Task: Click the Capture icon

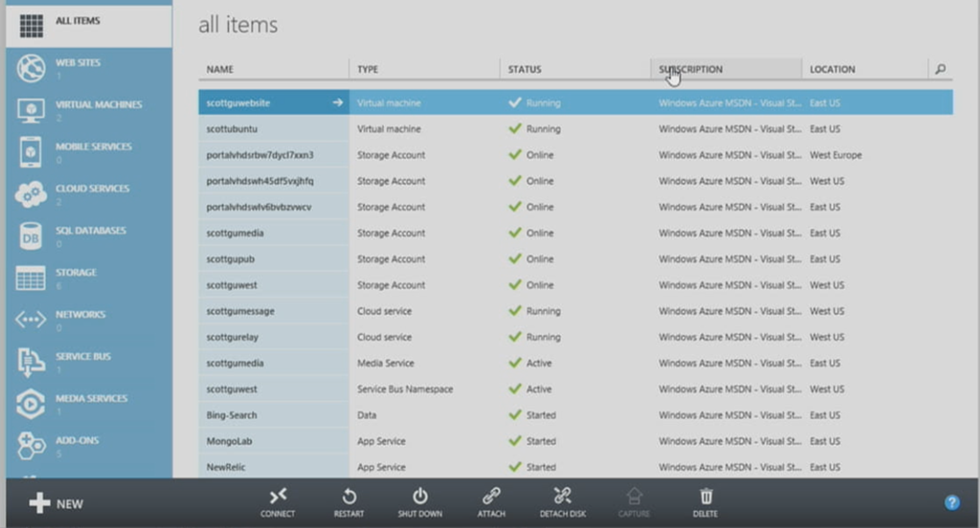Action: coord(634,496)
